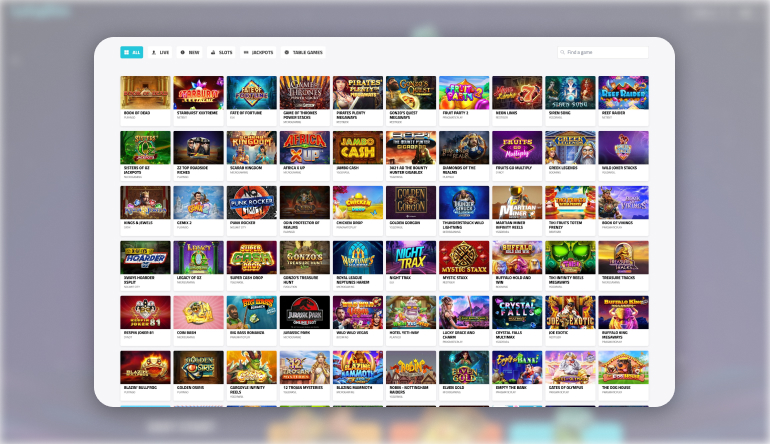
Task: Open the Night Trax game thumbnail
Action: pyautogui.click(x=411, y=257)
